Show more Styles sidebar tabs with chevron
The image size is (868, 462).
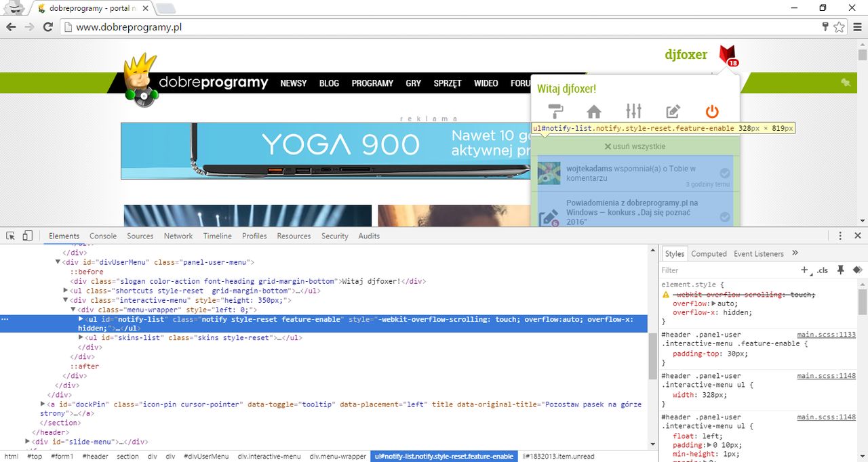click(795, 253)
